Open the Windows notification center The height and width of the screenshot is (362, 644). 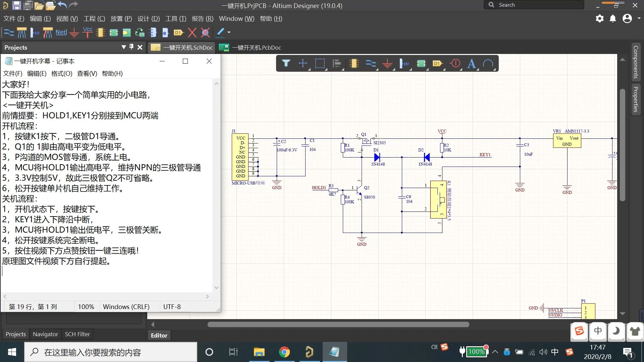tap(628, 352)
